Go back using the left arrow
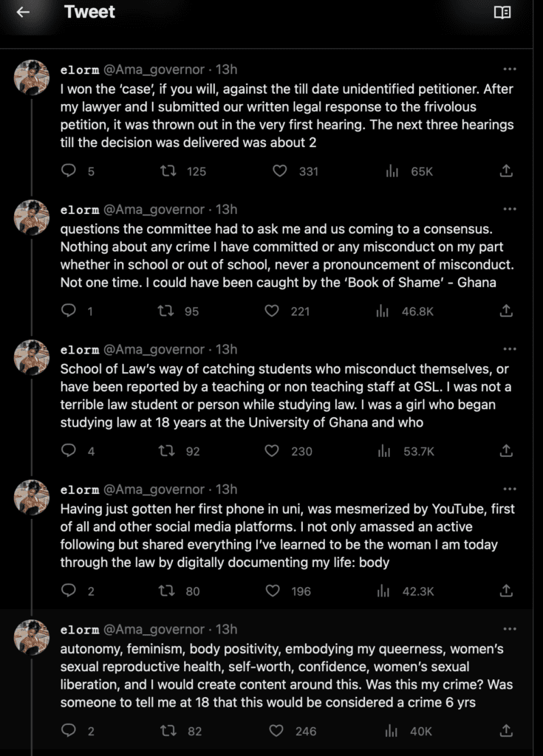Viewport: 543px width, 756px height. click(x=23, y=13)
